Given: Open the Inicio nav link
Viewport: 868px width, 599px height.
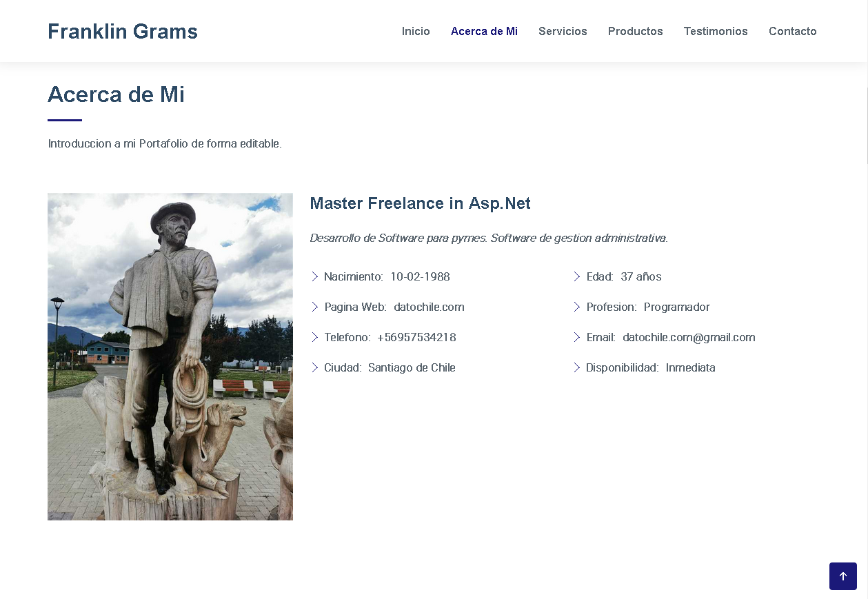Looking at the screenshot, I should click(x=416, y=32).
